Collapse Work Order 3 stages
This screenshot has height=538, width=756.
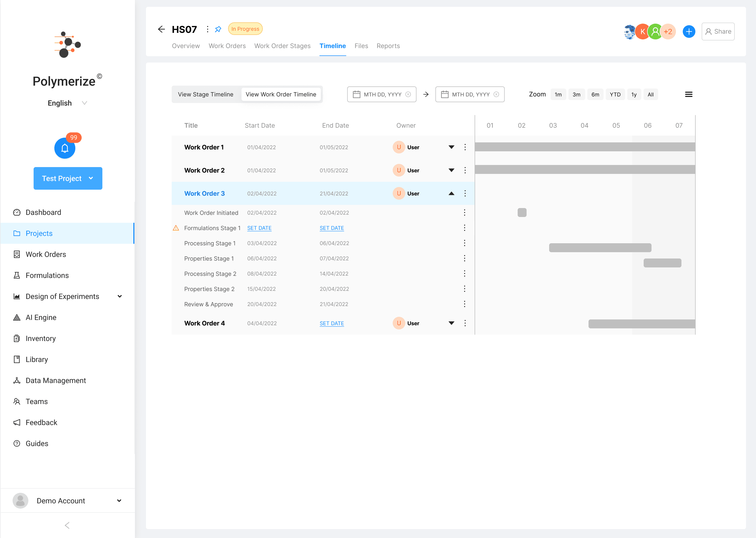[451, 193]
